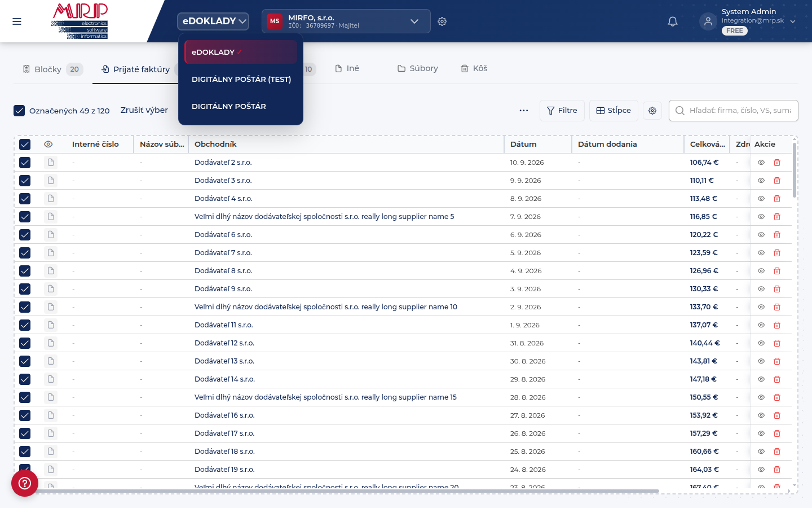
Task: Open the three-dots more actions menu
Action: pyautogui.click(x=524, y=111)
